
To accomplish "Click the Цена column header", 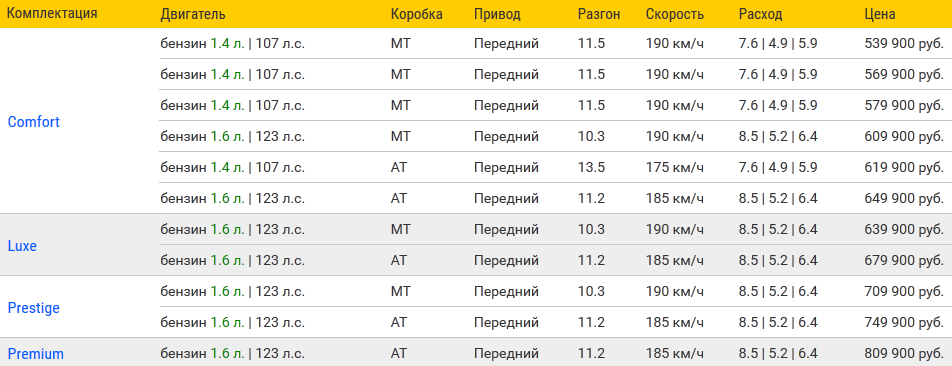I will [x=880, y=15].
